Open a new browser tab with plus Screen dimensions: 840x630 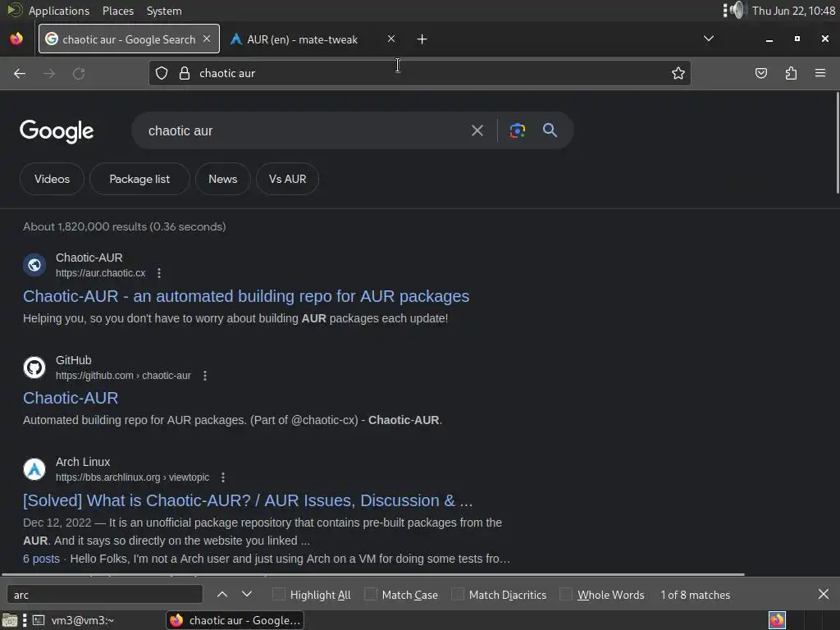point(422,39)
